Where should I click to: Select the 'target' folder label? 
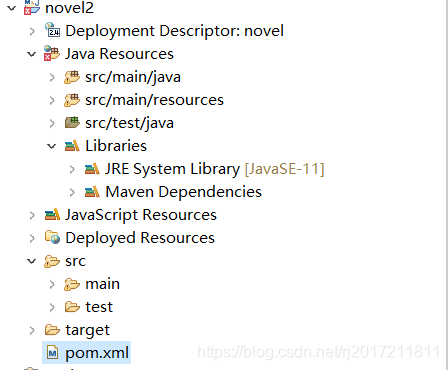pyautogui.click(x=87, y=330)
